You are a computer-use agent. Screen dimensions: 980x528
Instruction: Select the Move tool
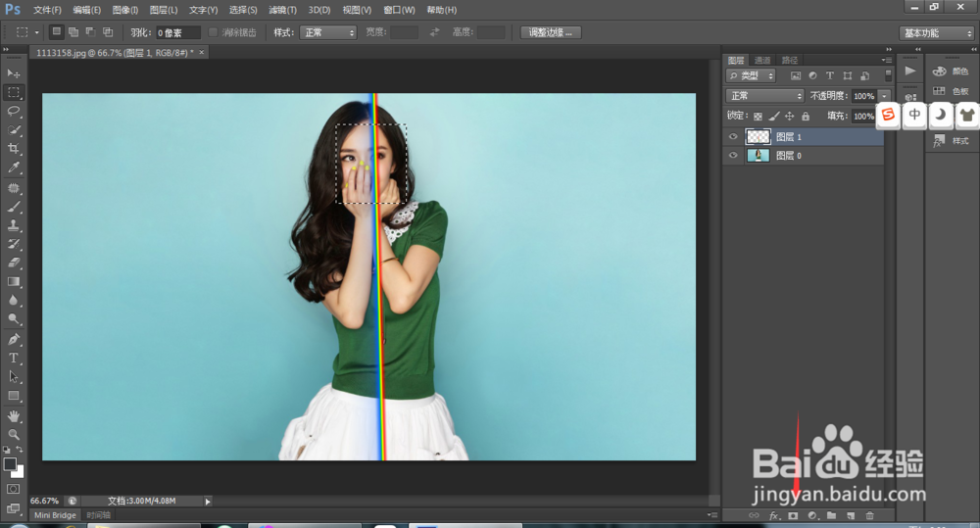pyautogui.click(x=13, y=73)
